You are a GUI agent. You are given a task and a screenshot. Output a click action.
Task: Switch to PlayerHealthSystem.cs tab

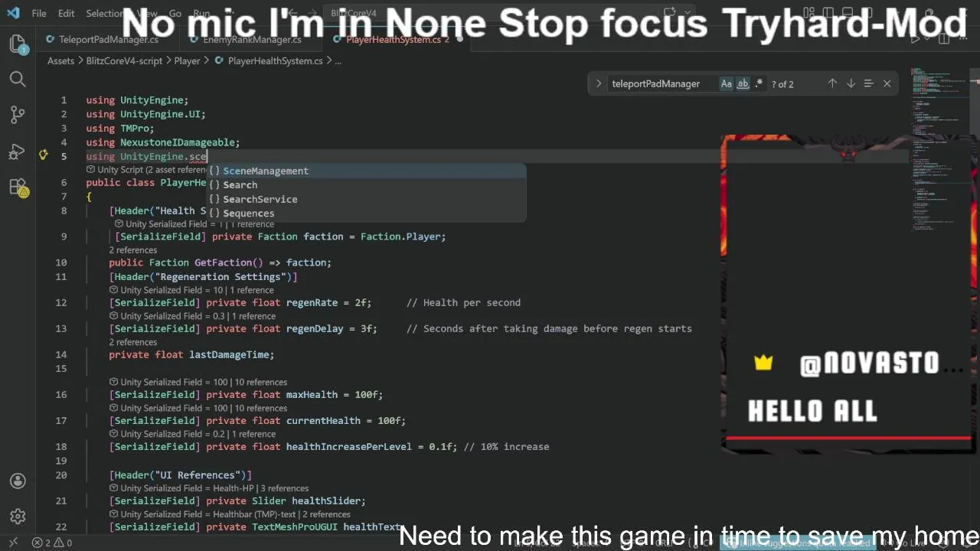[394, 39]
